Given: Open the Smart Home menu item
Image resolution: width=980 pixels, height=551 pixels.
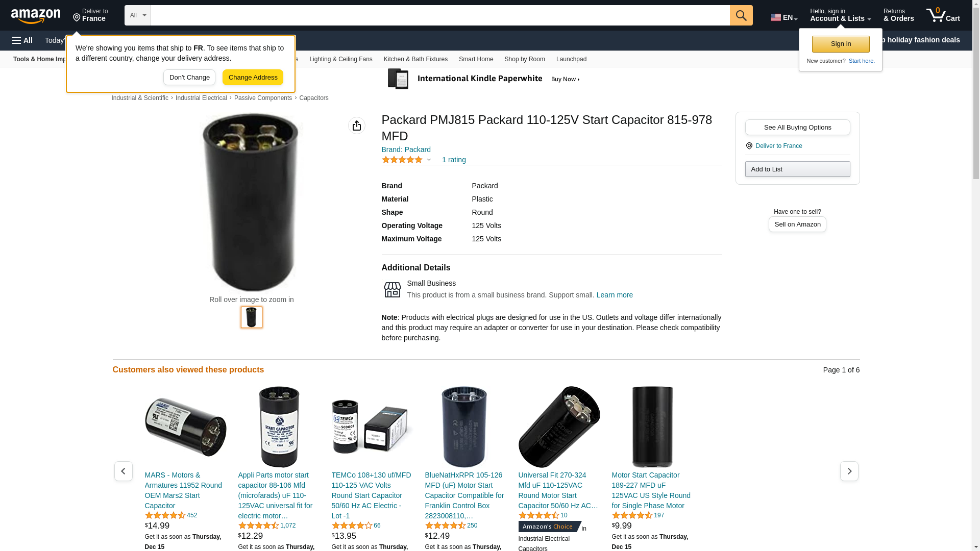Looking at the screenshot, I should 476,59.
